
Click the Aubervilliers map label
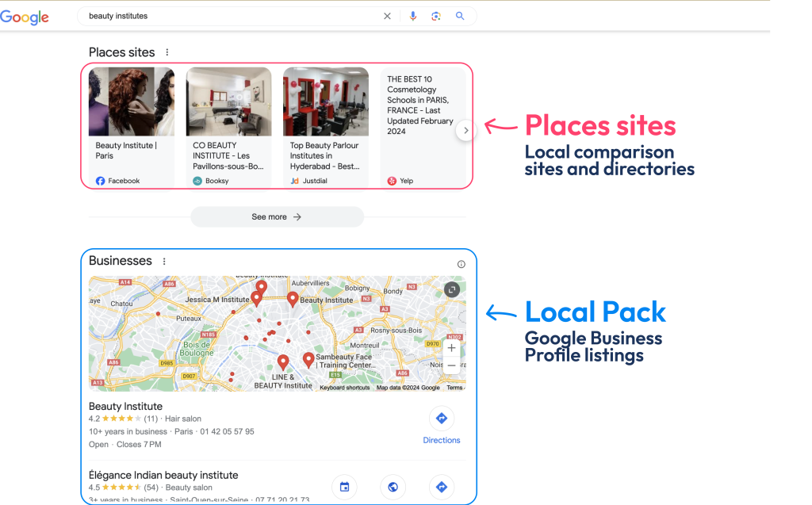tap(310, 283)
